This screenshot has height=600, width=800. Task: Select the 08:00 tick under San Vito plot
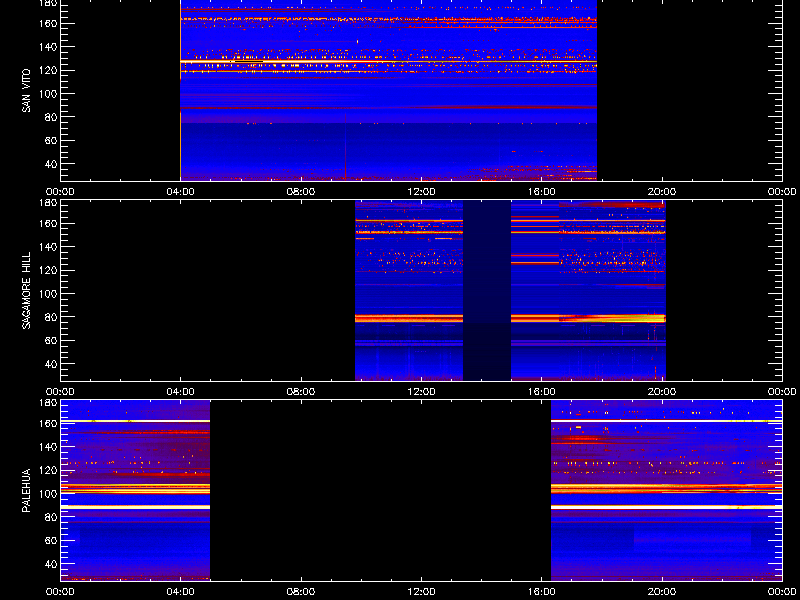point(301,192)
